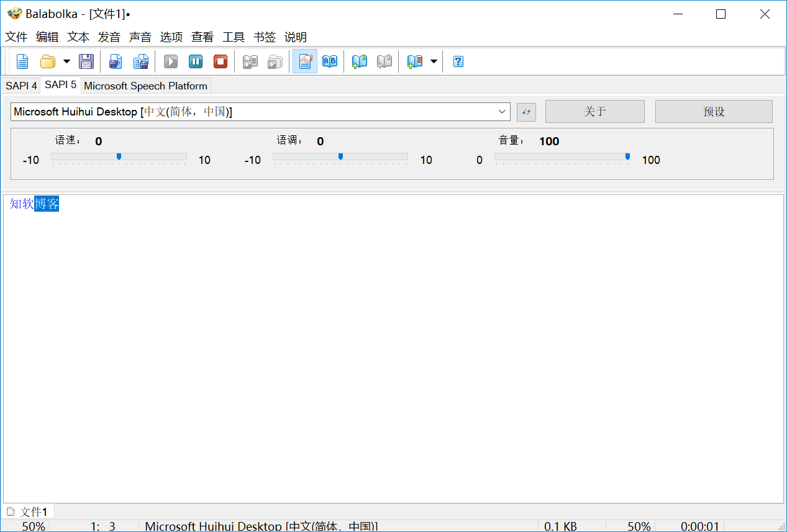787x532 pixels.
Task: Click the Read Clipboard Aloud icon
Action: [275, 61]
